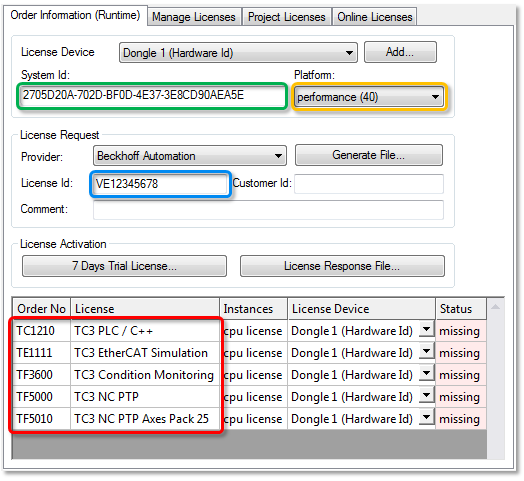Open the Provider dropdown Beckhoff Automation
524x481 pixels.
click(x=190, y=156)
